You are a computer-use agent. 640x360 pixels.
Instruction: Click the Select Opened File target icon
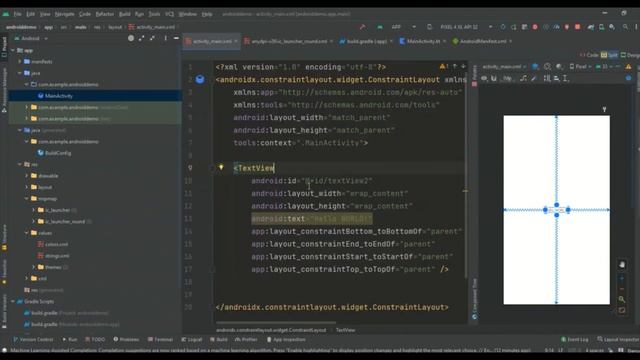click(131, 38)
